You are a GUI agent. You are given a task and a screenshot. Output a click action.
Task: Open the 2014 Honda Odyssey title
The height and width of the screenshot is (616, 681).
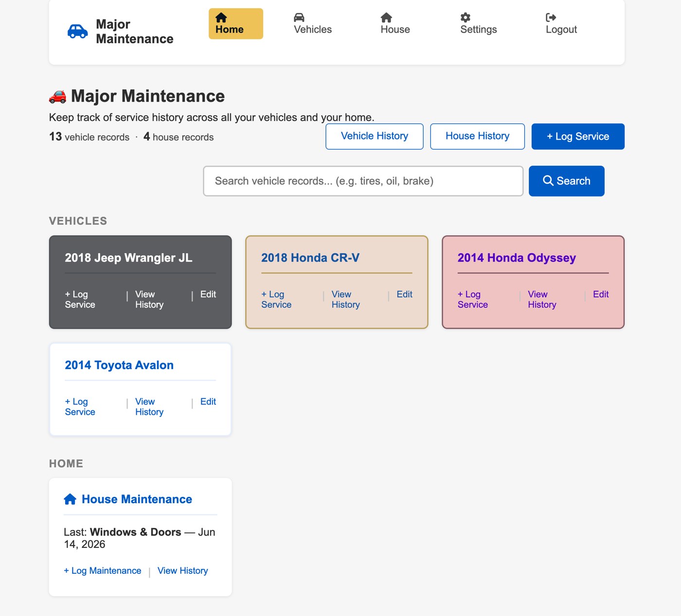pyautogui.click(x=517, y=258)
